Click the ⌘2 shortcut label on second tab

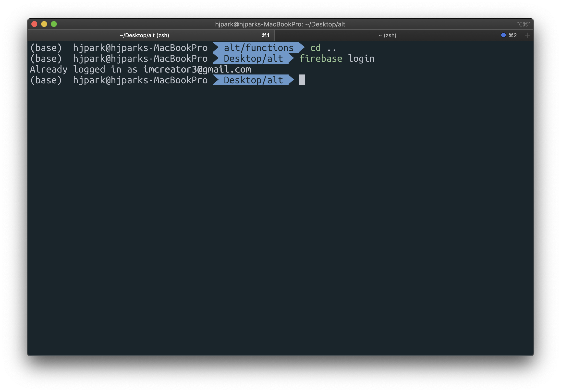pyautogui.click(x=512, y=36)
